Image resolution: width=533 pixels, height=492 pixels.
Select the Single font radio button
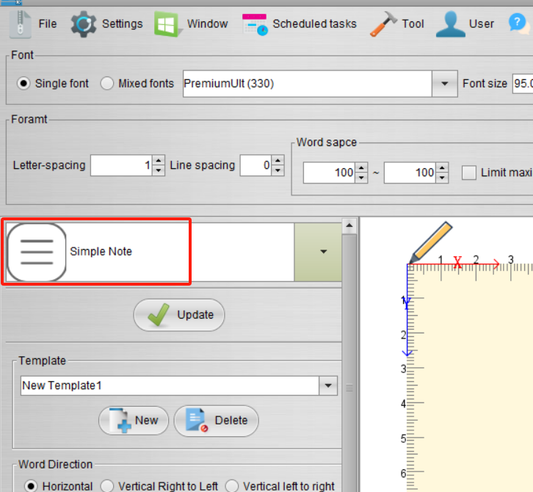click(x=23, y=83)
